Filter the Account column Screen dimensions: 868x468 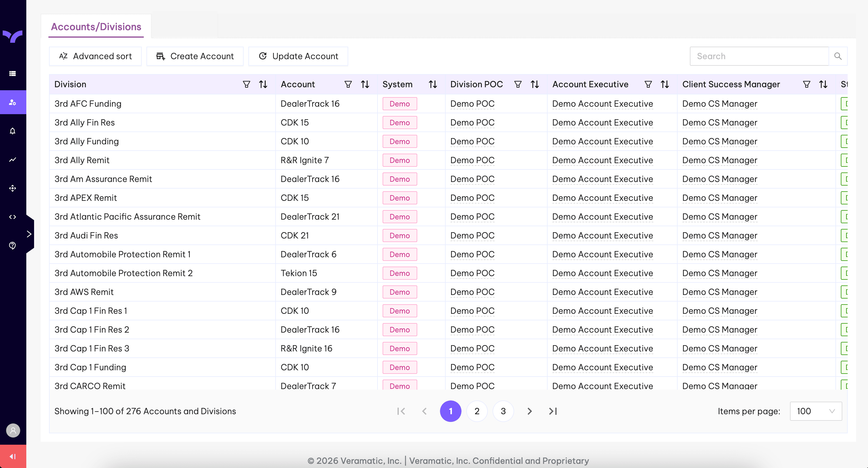(x=348, y=84)
